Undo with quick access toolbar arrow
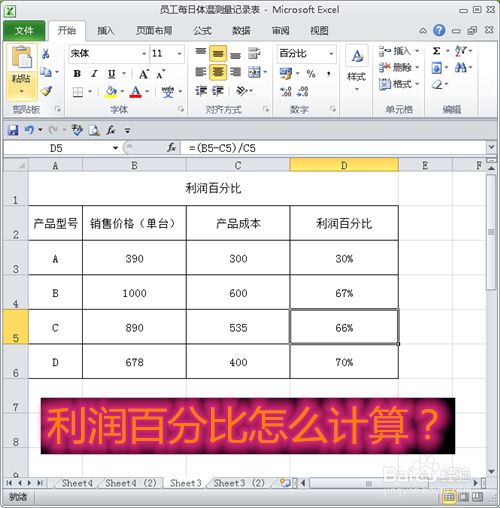Screen dimensions: 500x508 pos(29,130)
